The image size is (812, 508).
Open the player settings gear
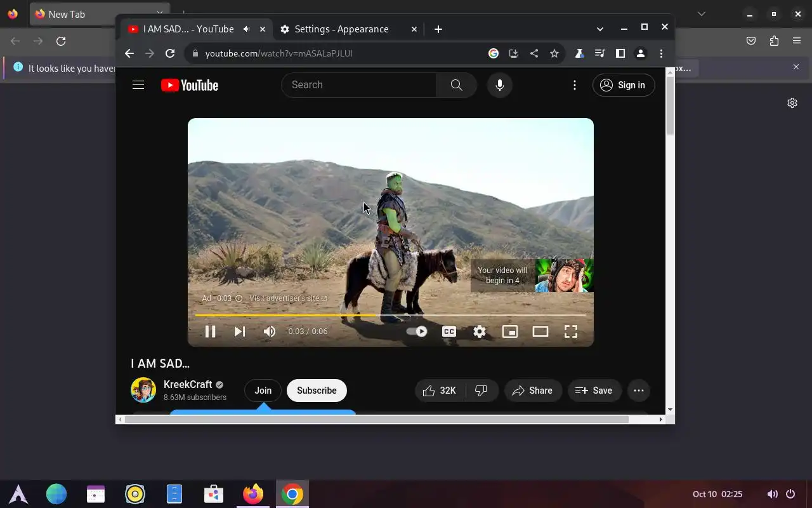pyautogui.click(x=480, y=331)
